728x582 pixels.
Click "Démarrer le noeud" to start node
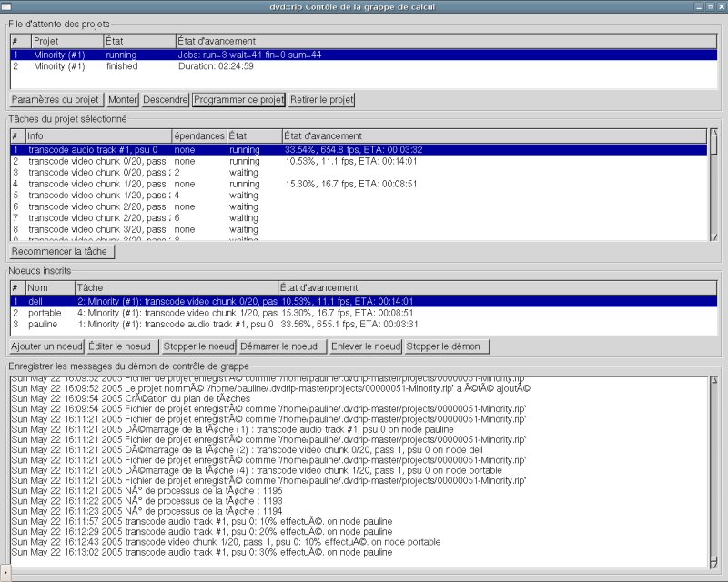point(284,346)
